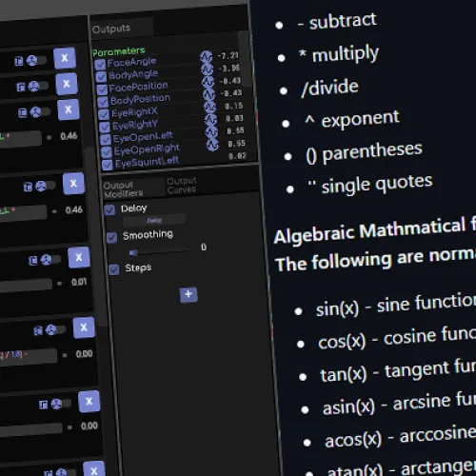Image resolution: width=476 pixels, height=476 pixels.
Task: Click the 0.15 value for EyeRightX
Action: (x=234, y=106)
